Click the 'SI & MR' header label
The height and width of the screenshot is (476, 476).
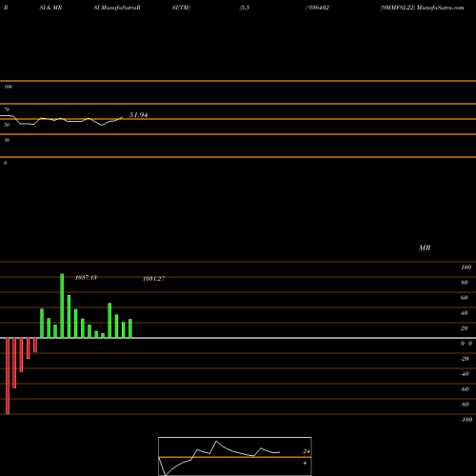pyautogui.click(x=50, y=8)
